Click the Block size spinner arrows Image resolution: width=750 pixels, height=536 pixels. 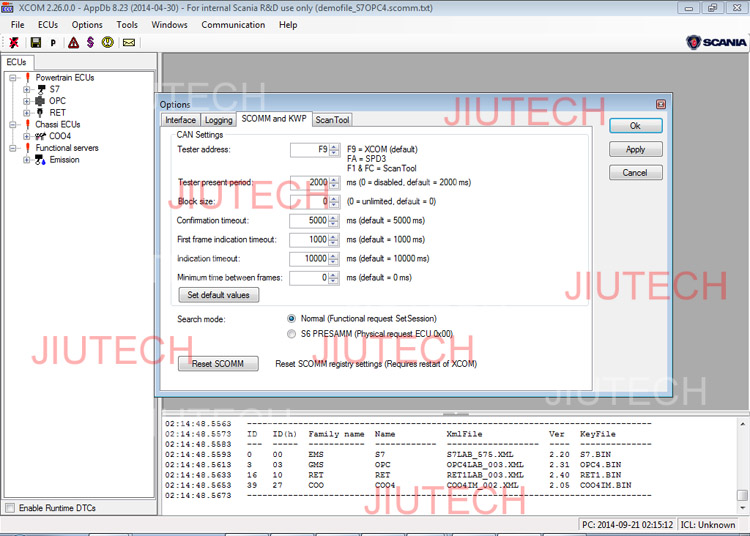(x=334, y=202)
